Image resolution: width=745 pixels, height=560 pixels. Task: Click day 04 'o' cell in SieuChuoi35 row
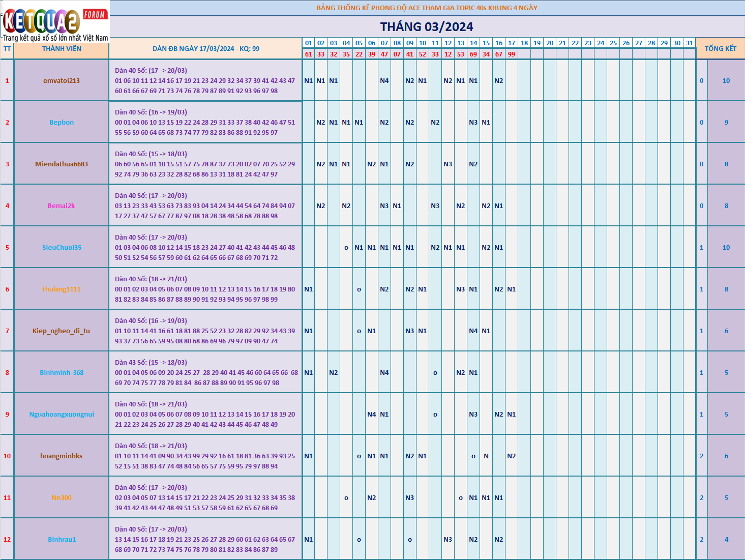point(346,248)
